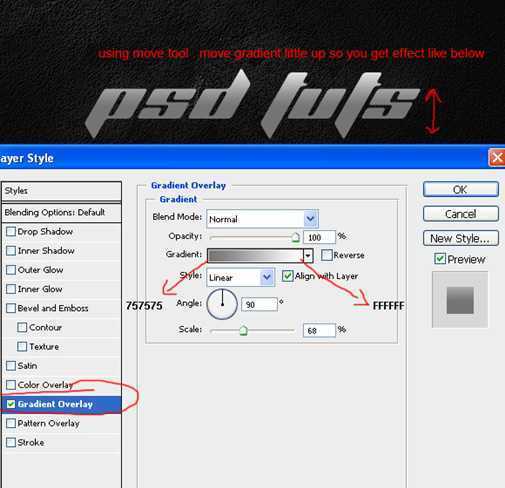Open the Blend Mode dropdown
The width and height of the screenshot is (505, 488).
pyautogui.click(x=263, y=219)
